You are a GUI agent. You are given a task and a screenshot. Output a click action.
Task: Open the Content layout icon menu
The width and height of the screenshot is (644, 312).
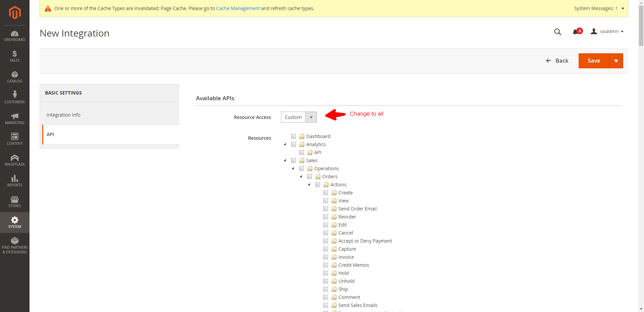pos(15,139)
